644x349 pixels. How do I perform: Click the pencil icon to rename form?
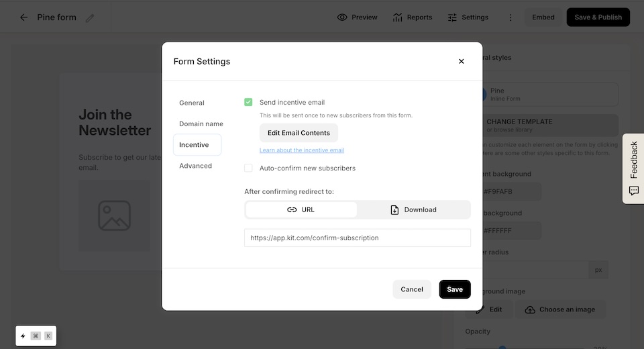click(90, 17)
